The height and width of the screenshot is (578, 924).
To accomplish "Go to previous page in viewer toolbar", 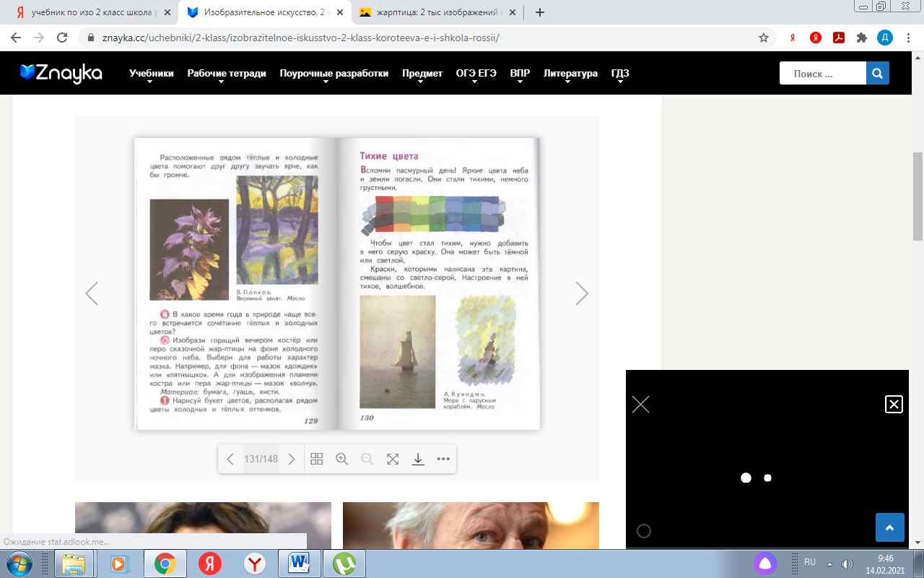I will (x=230, y=459).
